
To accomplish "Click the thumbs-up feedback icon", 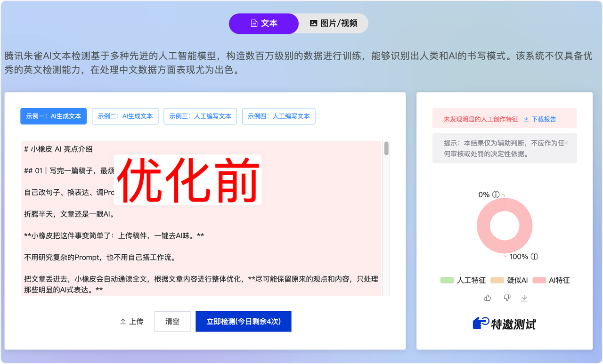I will (x=488, y=298).
